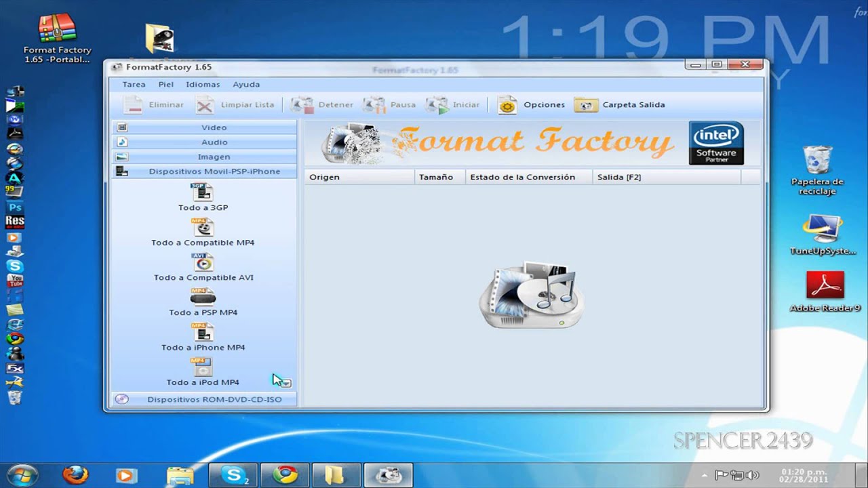Switch to FormatFactory taskbar button
Screen dimensions: 868x488
(x=388, y=475)
